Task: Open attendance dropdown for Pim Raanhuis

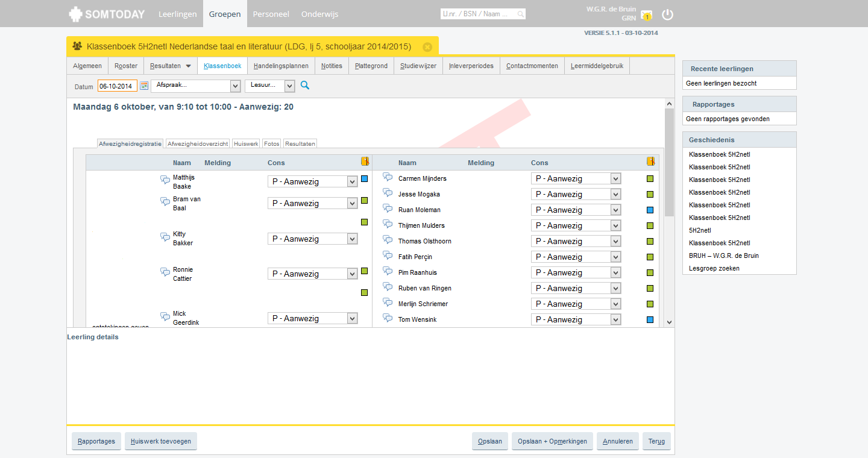Action: 576,272
